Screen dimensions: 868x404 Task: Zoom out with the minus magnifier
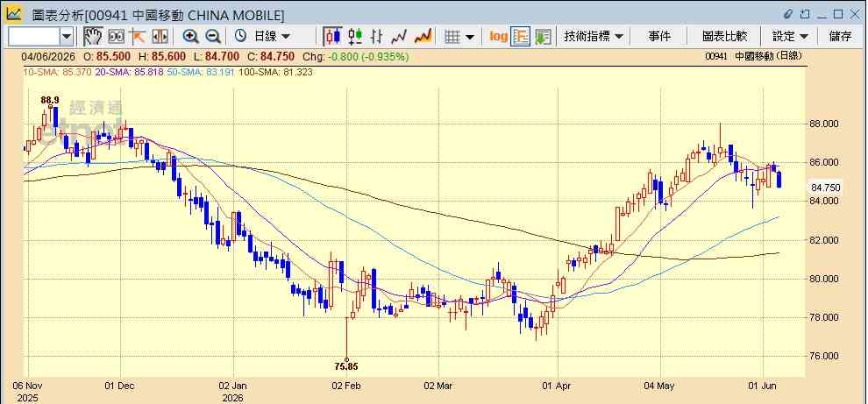(x=213, y=37)
